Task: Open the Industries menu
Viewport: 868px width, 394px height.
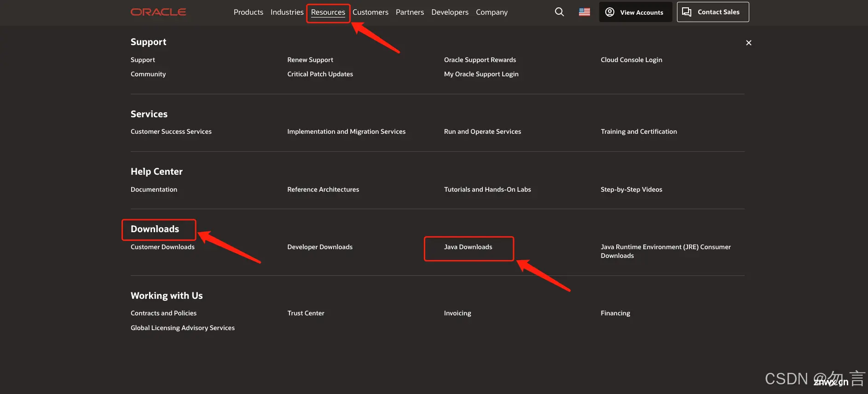Action: [x=287, y=12]
